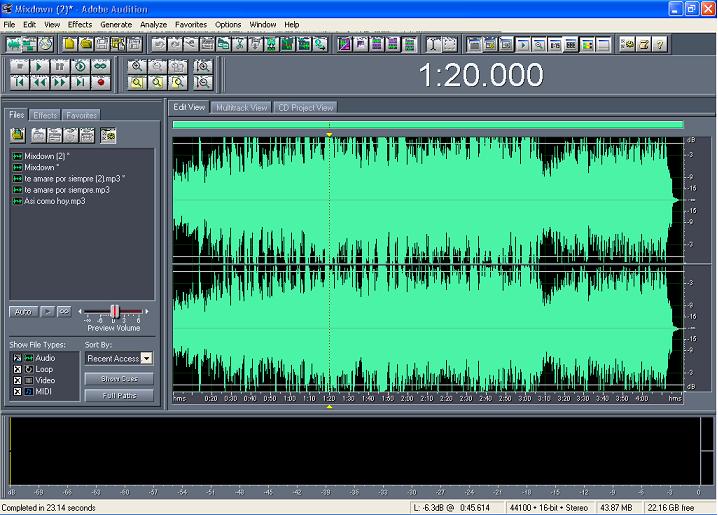Switch to Multitrack View tab

241,108
